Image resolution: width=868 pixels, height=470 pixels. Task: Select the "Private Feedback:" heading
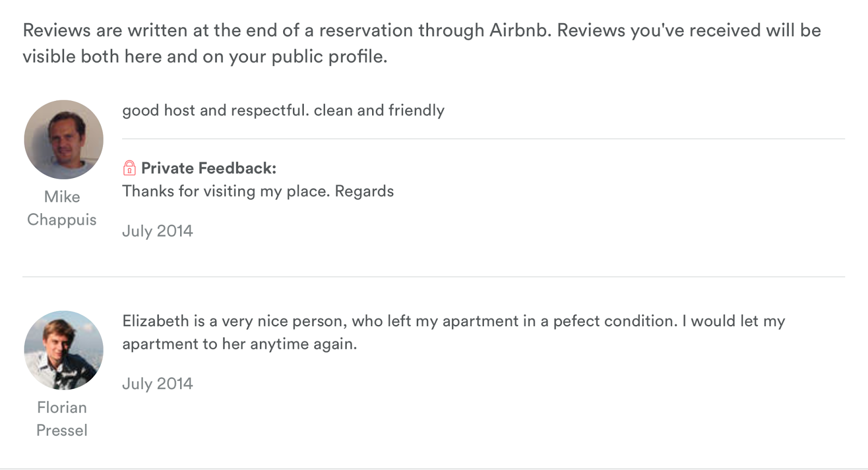coord(209,168)
